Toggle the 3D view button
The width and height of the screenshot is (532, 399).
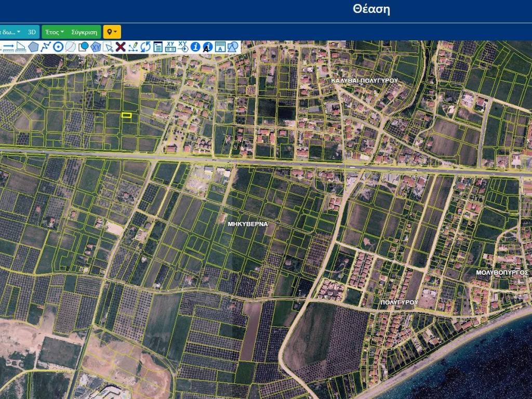(32, 32)
